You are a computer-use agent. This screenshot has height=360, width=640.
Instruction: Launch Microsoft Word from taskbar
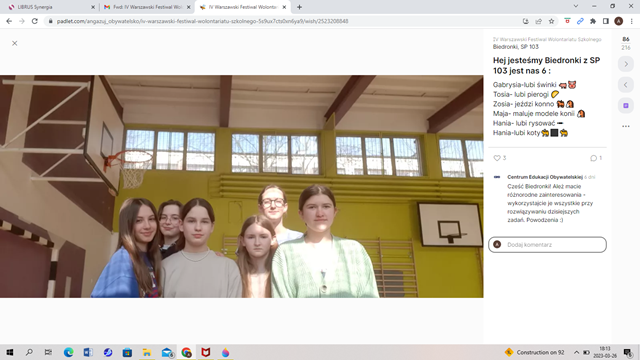[88, 352]
